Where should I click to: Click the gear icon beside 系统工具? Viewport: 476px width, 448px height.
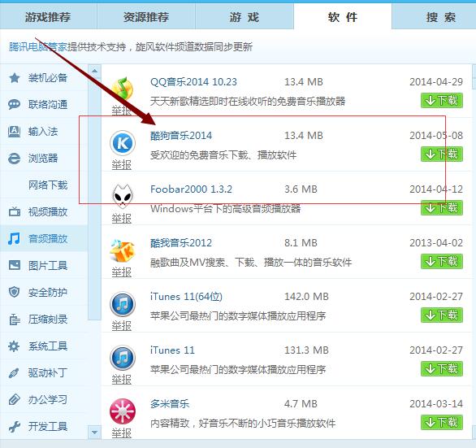coord(14,346)
